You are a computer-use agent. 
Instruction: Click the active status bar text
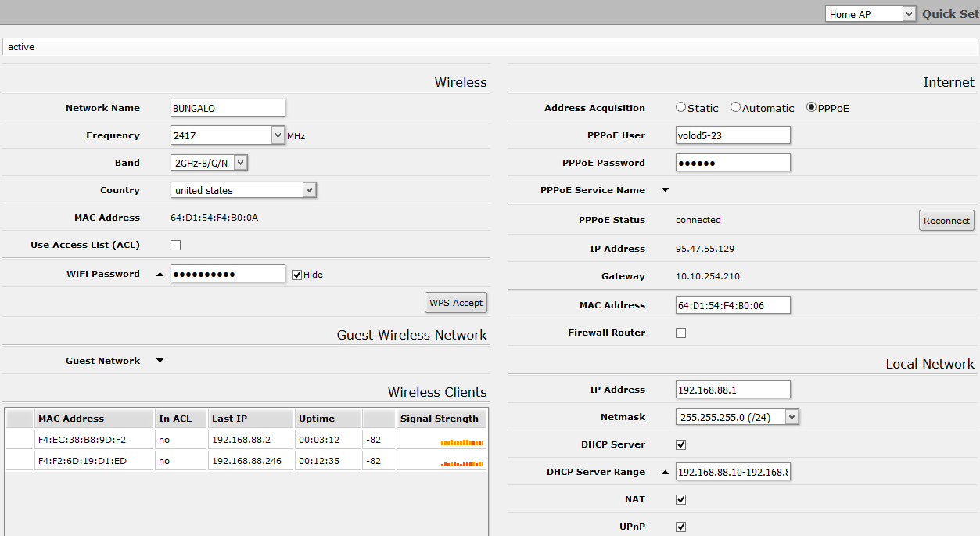click(x=21, y=47)
